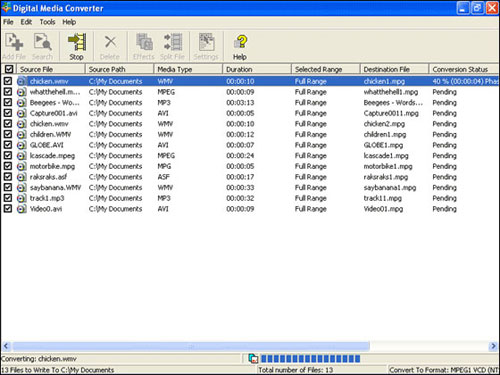Sort by Duration column header
Viewport: 500px width, 375px height.
(257, 69)
